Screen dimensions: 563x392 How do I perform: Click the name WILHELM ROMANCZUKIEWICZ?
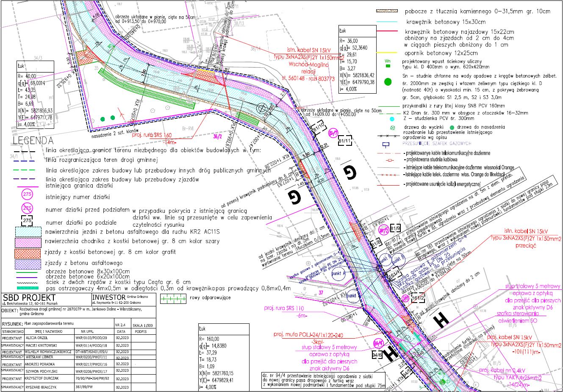point(47,352)
